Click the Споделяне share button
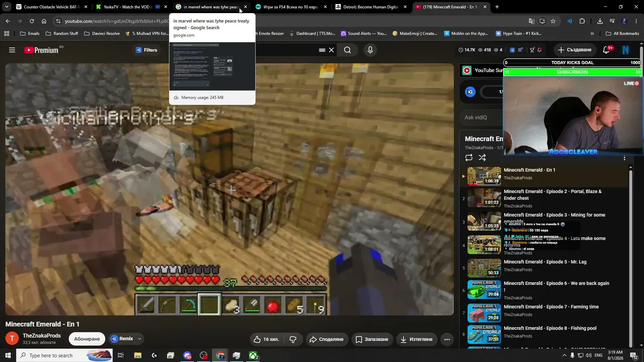This screenshot has height=362, width=644. click(x=326, y=339)
